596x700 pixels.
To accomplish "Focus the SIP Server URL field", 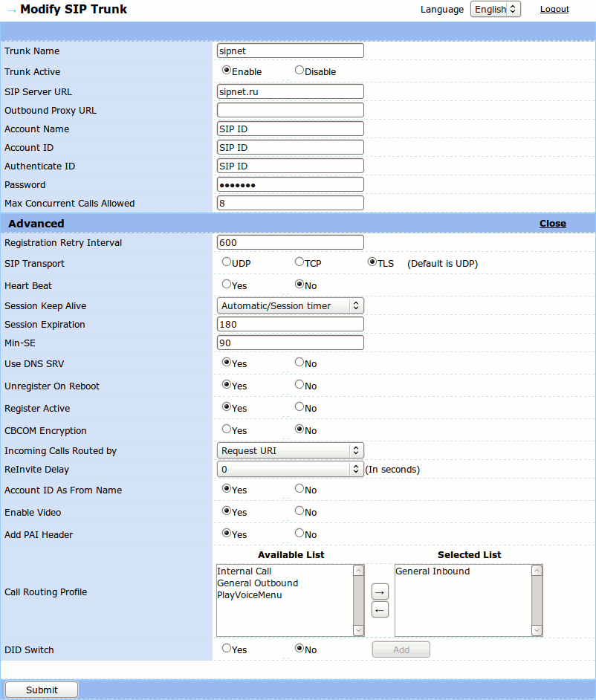I will click(290, 91).
